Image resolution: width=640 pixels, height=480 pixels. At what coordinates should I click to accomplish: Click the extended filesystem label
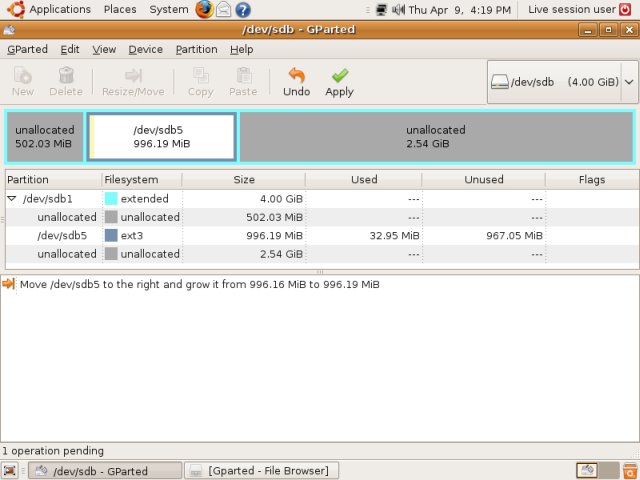144,199
